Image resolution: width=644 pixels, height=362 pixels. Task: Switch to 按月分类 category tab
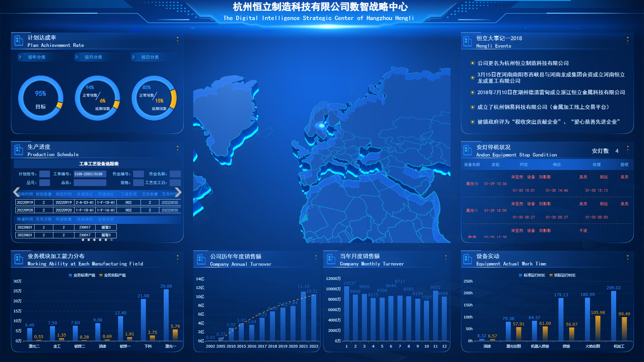pos(93,57)
